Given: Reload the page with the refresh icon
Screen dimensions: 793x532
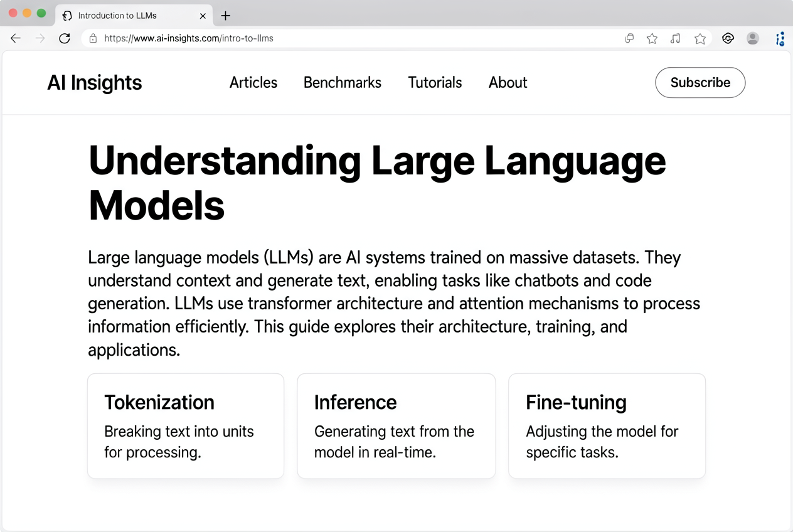Looking at the screenshot, I should coord(64,38).
